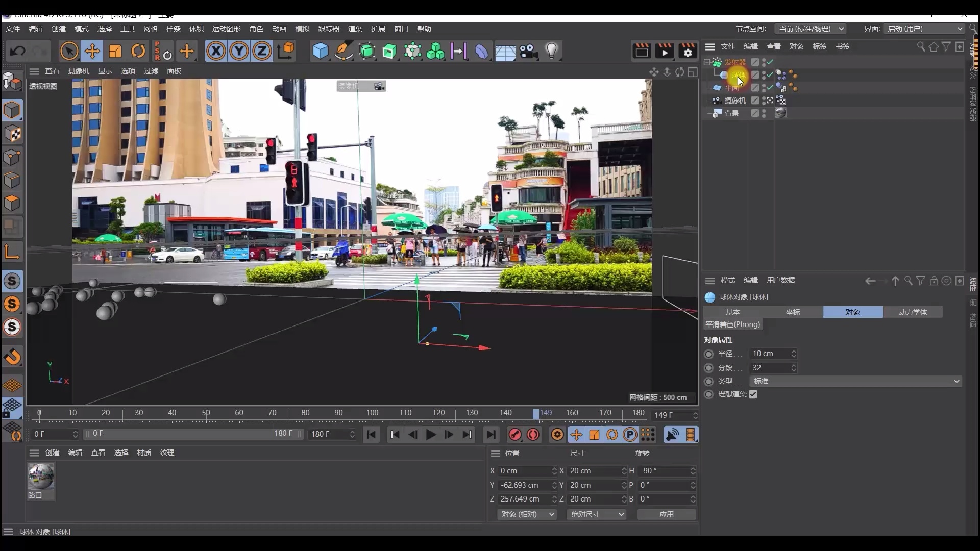Click the green enable checkmark of 发射器

[769, 62]
